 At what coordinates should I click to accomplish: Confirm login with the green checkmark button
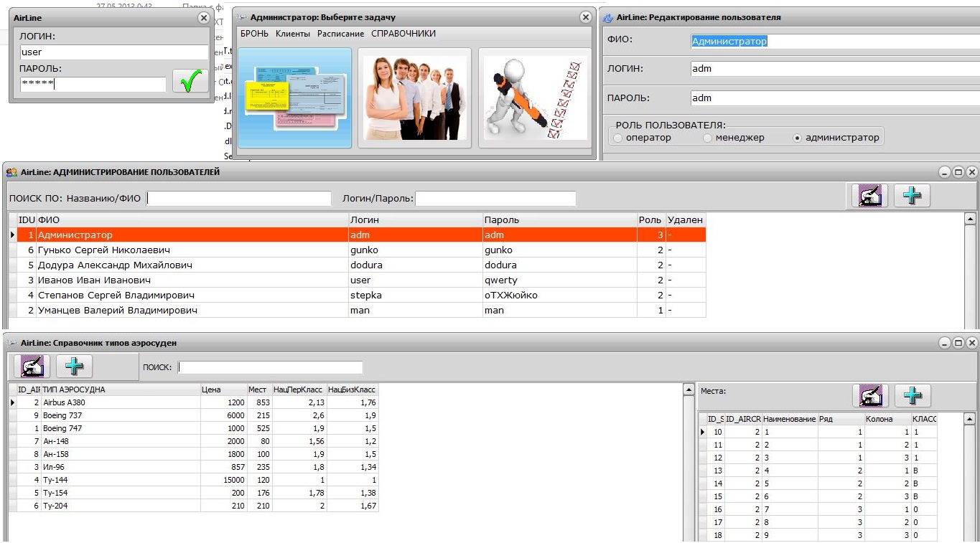click(x=190, y=82)
